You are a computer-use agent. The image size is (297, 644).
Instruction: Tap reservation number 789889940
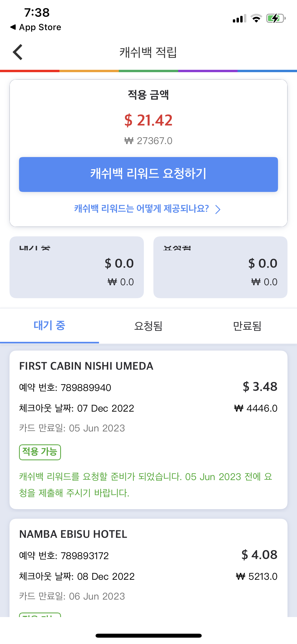click(86, 388)
